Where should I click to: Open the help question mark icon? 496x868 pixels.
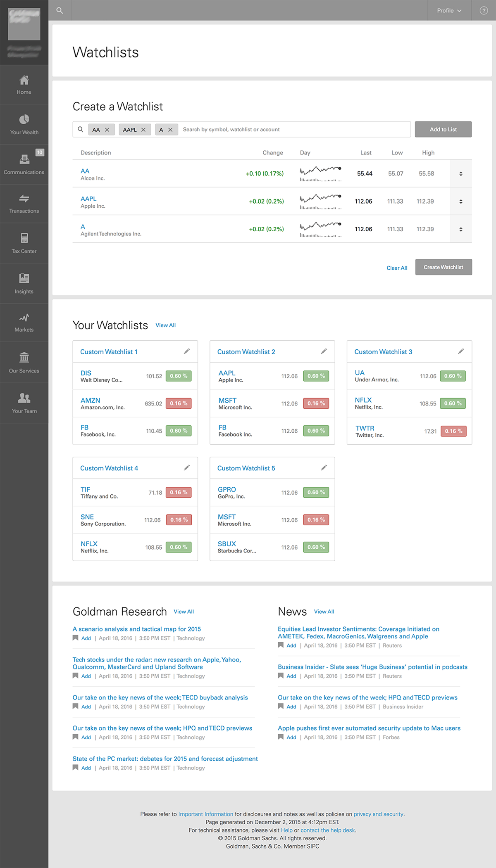point(484,10)
